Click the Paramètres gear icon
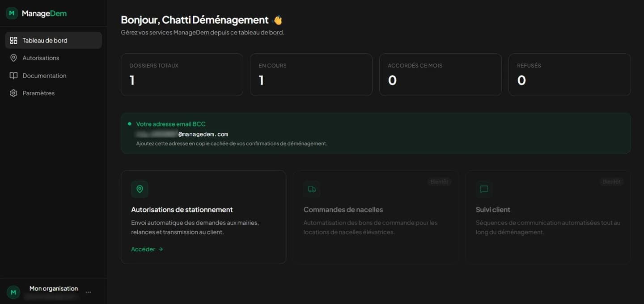The image size is (644, 304). pos(13,93)
